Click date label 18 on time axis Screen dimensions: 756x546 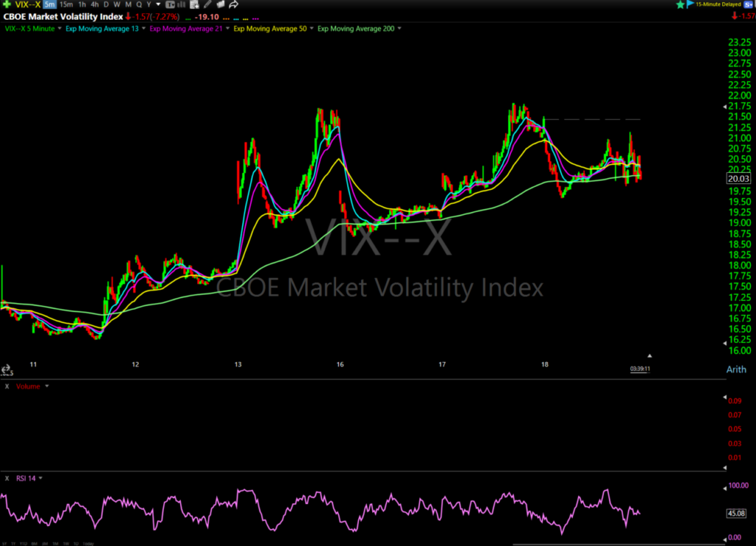pyautogui.click(x=545, y=365)
